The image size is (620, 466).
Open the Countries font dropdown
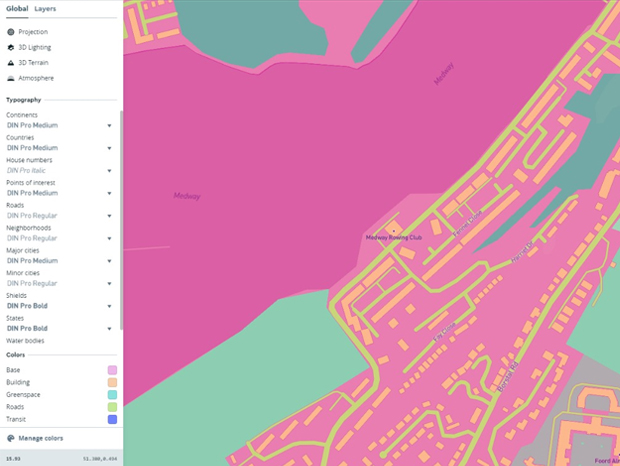point(59,148)
